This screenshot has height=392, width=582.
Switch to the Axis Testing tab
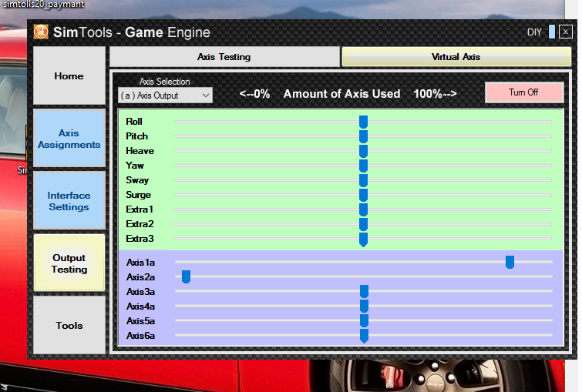[224, 57]
